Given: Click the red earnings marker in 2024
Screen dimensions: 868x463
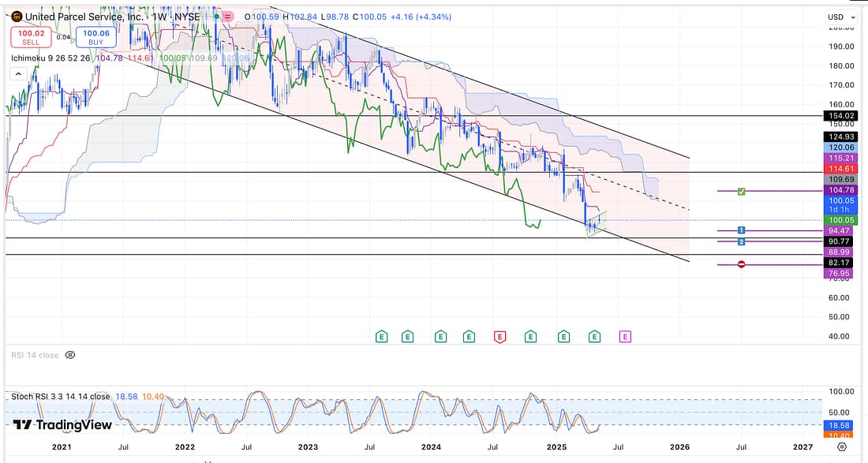Looking at the screenshot, I should 499,337.
